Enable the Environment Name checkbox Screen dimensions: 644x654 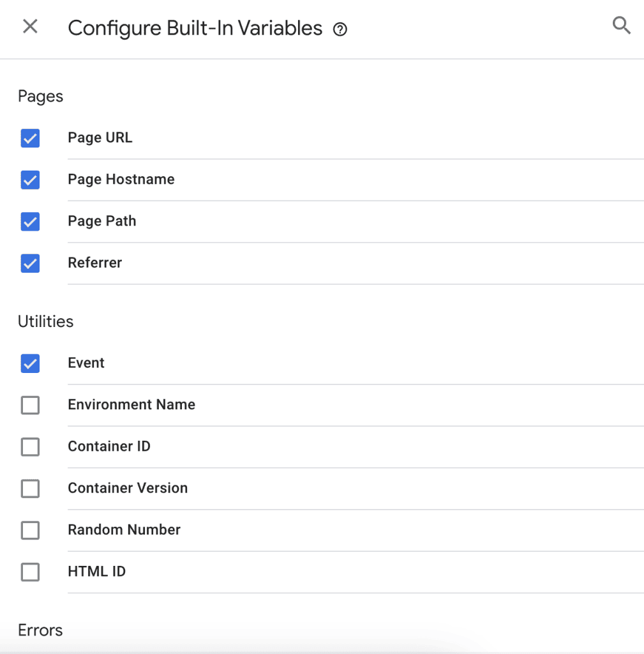pyautogui.click(x=30, y=405)
